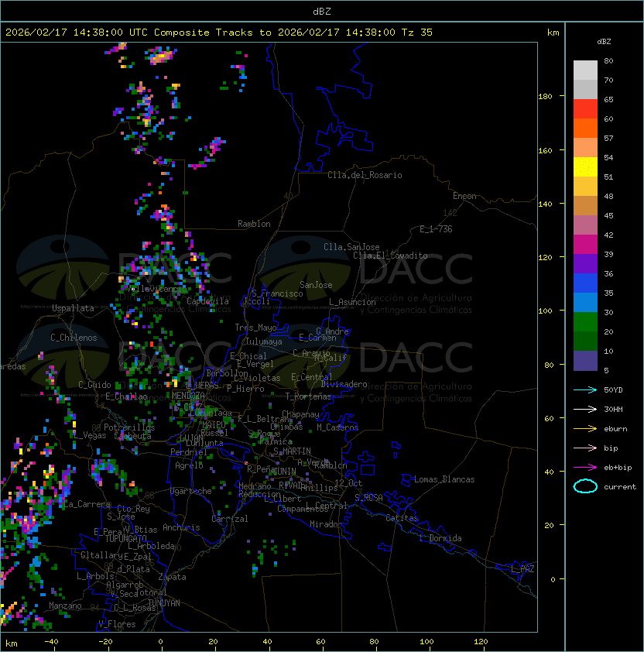
Task: Click the 'Encon' map label
Action: (464, 196)
